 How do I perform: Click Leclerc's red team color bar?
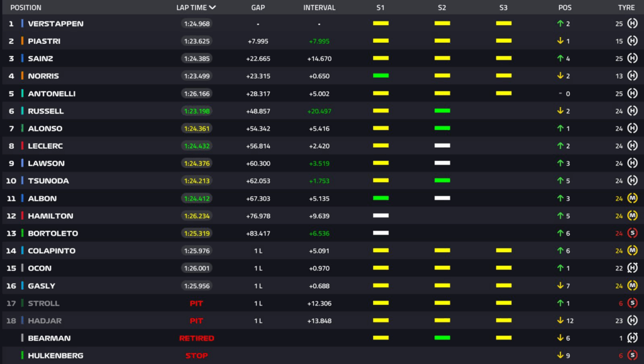point(23,146)
